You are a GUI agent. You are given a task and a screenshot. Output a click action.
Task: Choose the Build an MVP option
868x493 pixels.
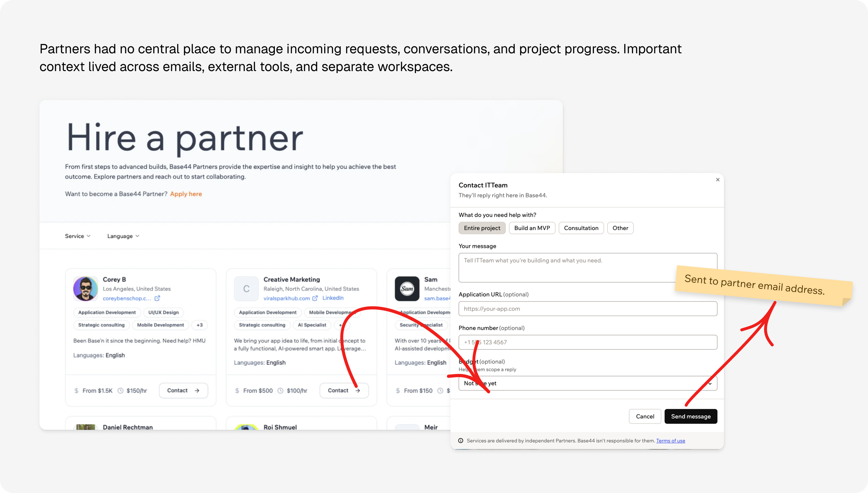pyautogui.click(x=532, y=228)
